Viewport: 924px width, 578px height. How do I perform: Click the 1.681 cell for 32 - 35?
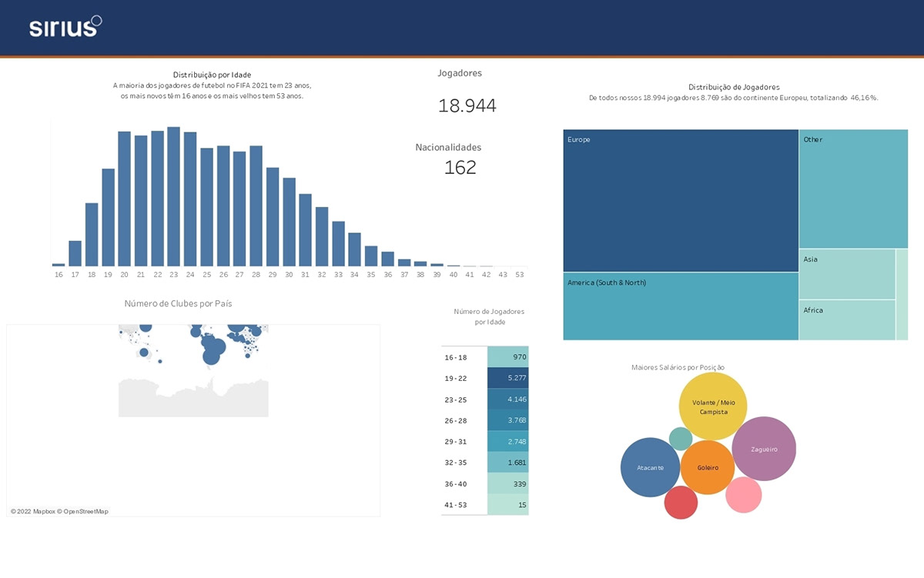coord(508,463)
